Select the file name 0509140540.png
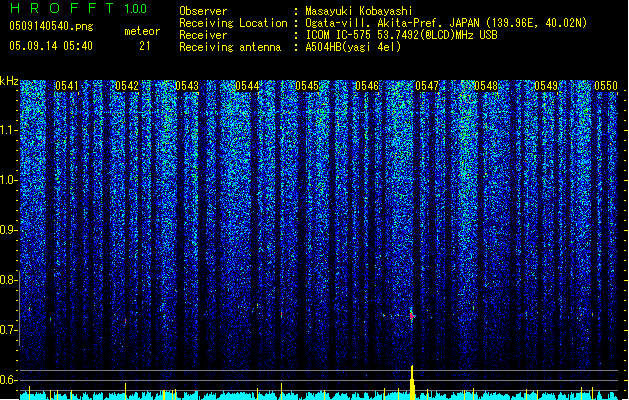Image resolution: width=629 pixels, height=400 pixels. (x=51, y=26)
